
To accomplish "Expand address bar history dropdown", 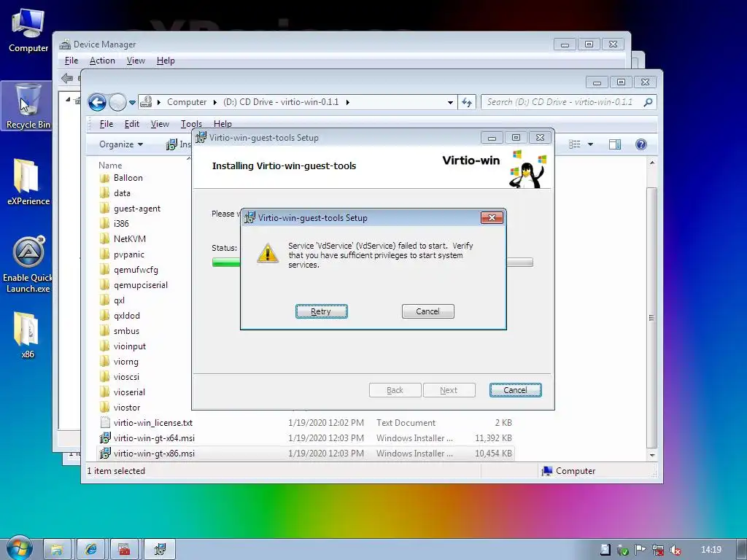I will pyautogui.click(x=450, y=102).
